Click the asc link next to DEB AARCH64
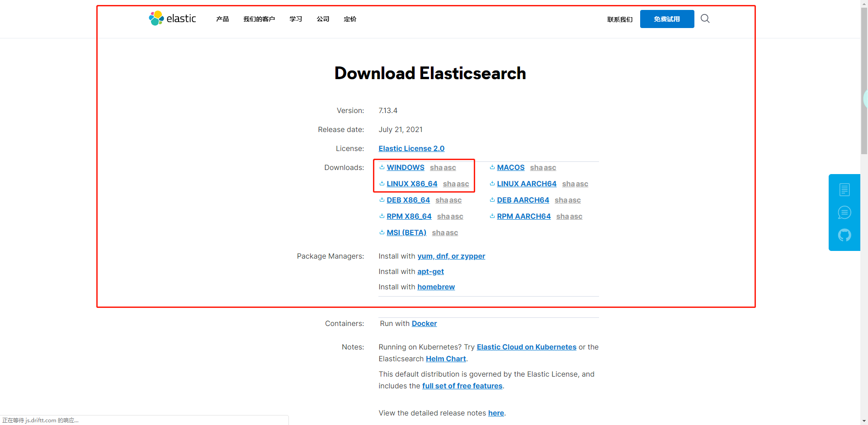868x425 pixels. [x=575, y=200]
